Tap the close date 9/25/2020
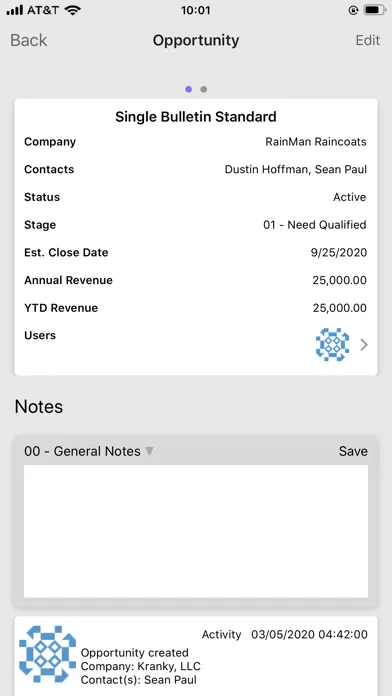 tap(339, 253)
